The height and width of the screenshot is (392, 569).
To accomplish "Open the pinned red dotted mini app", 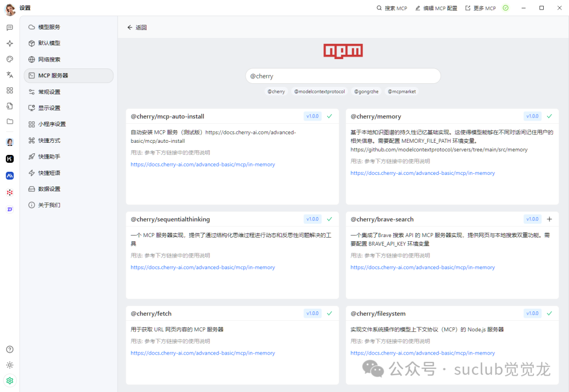I will click(x=10, y=192).
